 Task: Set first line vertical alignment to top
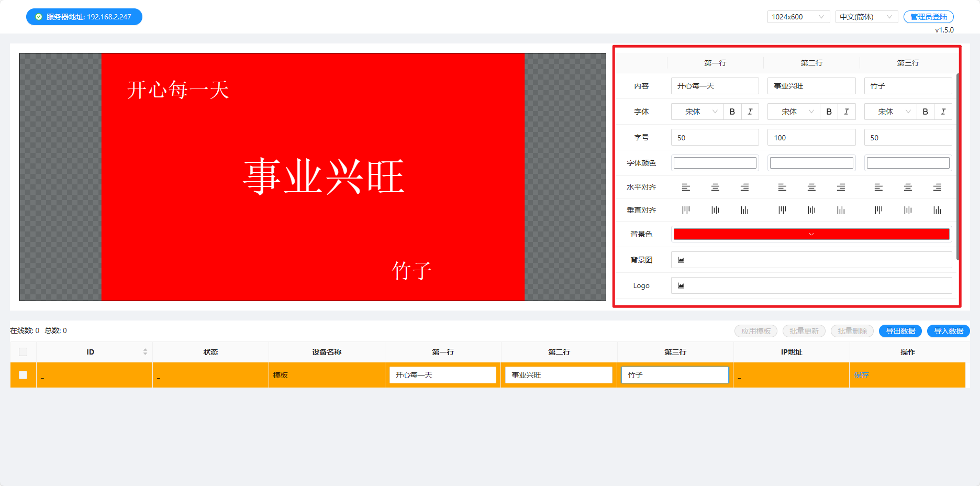[x=686, y=210]
